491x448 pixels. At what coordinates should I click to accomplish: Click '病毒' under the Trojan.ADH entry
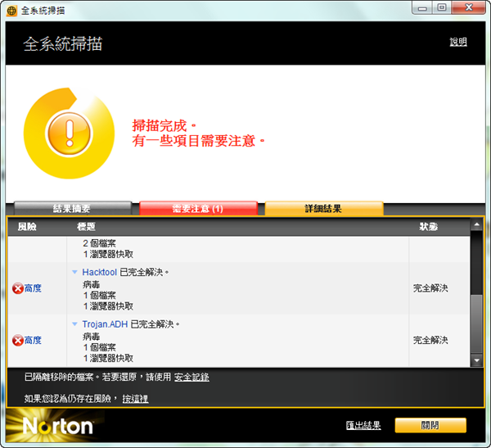pos(91,337)
